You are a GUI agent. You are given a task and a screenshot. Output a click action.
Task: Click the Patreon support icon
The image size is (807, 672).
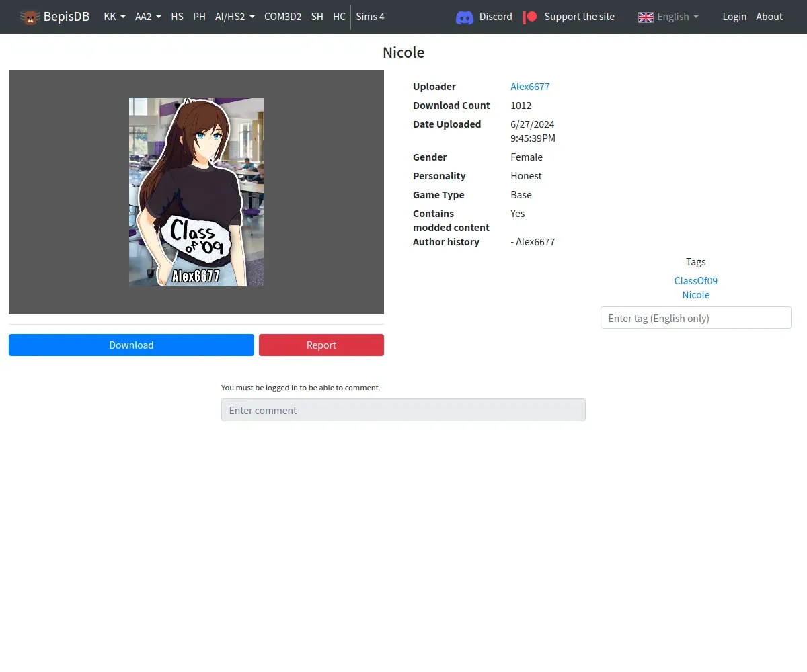point(530,17)
